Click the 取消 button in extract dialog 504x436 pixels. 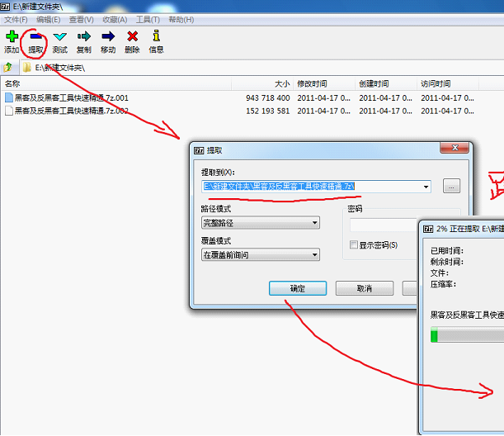365,288
